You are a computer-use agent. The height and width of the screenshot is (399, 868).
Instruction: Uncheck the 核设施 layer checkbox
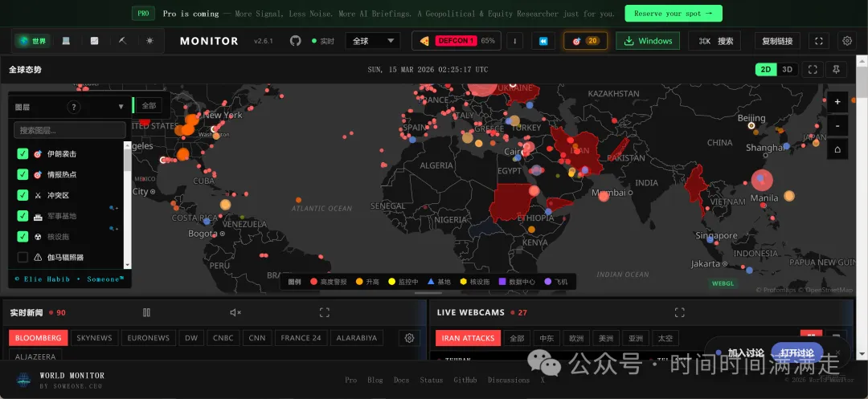[23, 237]
